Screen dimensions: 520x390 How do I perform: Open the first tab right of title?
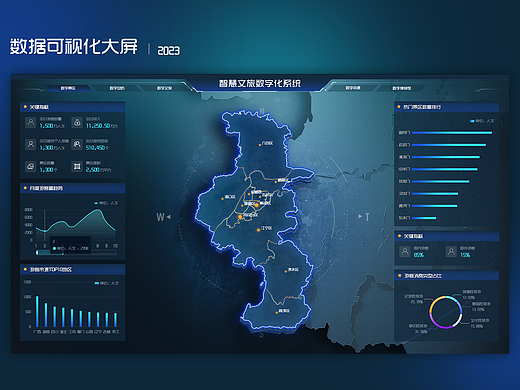[353, 88]
